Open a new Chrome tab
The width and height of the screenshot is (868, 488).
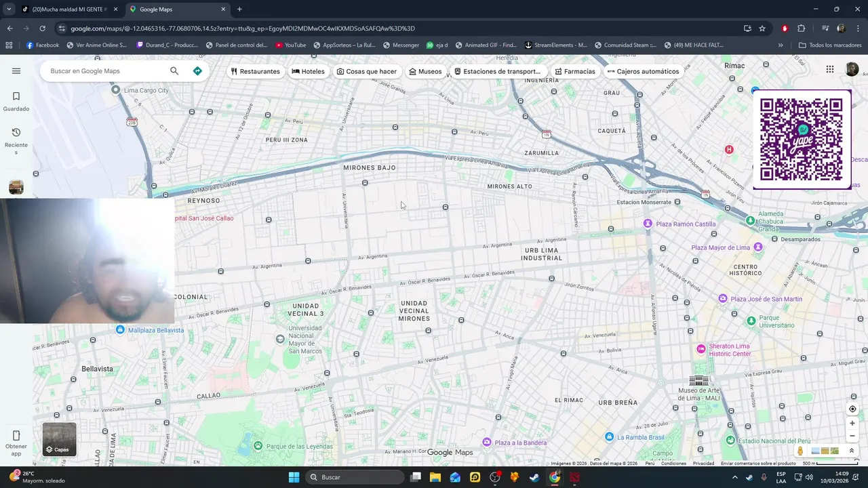(239, 9)
